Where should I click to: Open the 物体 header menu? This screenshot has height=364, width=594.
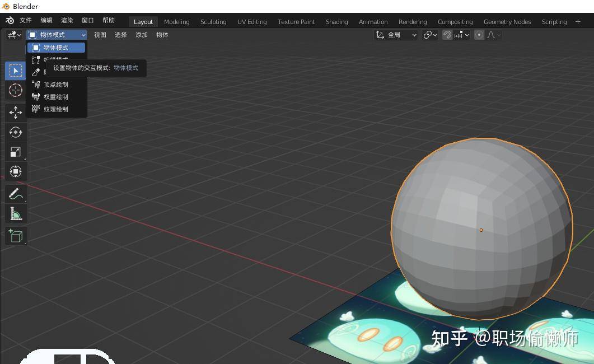162,35
